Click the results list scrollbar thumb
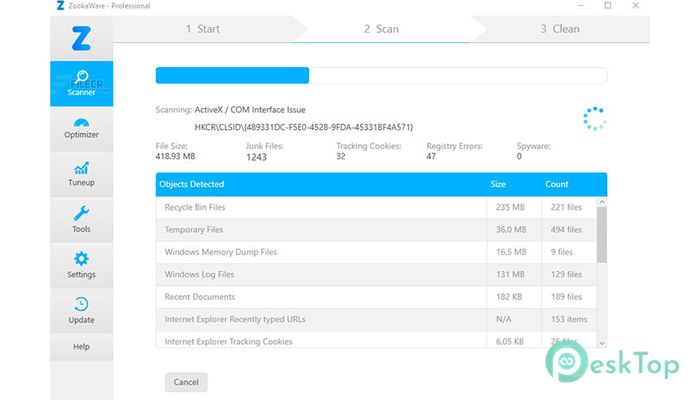 (602, 235)
